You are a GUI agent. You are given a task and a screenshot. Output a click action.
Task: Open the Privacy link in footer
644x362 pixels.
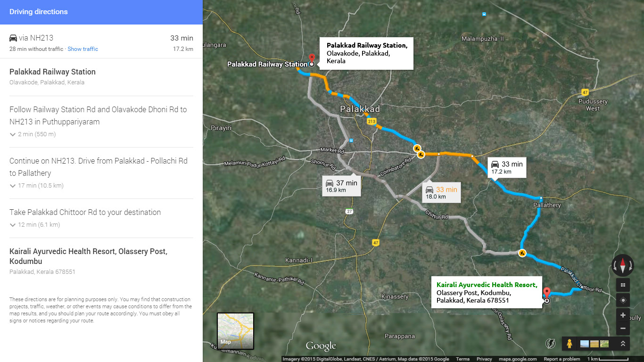pos(484,359)
